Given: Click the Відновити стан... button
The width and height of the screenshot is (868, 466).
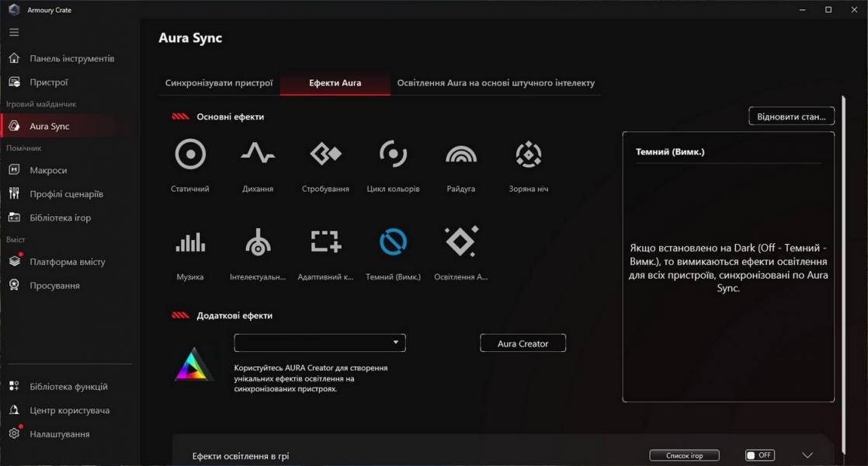Looking at the screenshot, I should (792, 116).
